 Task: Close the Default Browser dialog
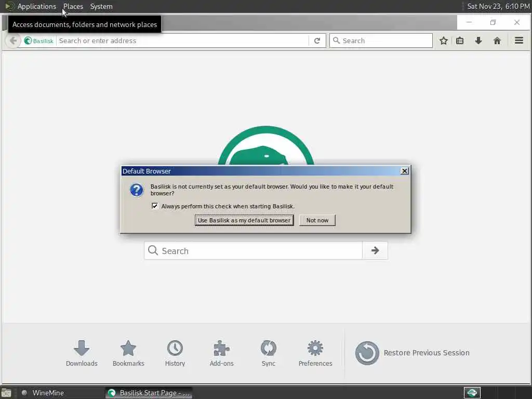pos(404,171)
